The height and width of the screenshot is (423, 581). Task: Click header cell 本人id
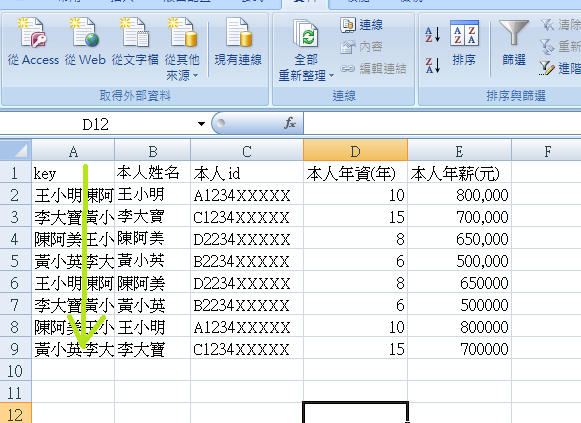[247, 173]
